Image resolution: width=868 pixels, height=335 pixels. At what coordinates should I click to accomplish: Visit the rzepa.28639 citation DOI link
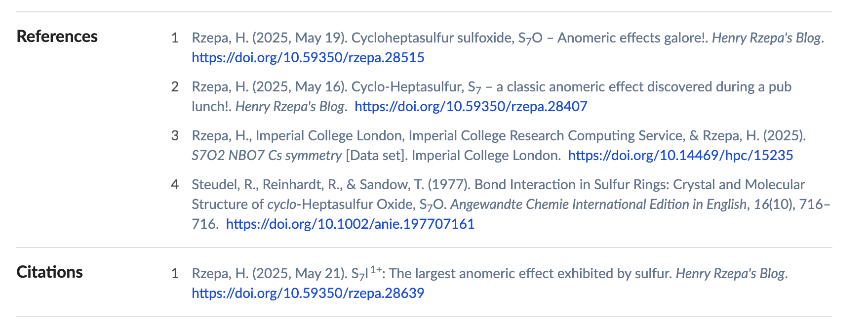[x=308, y=293]
